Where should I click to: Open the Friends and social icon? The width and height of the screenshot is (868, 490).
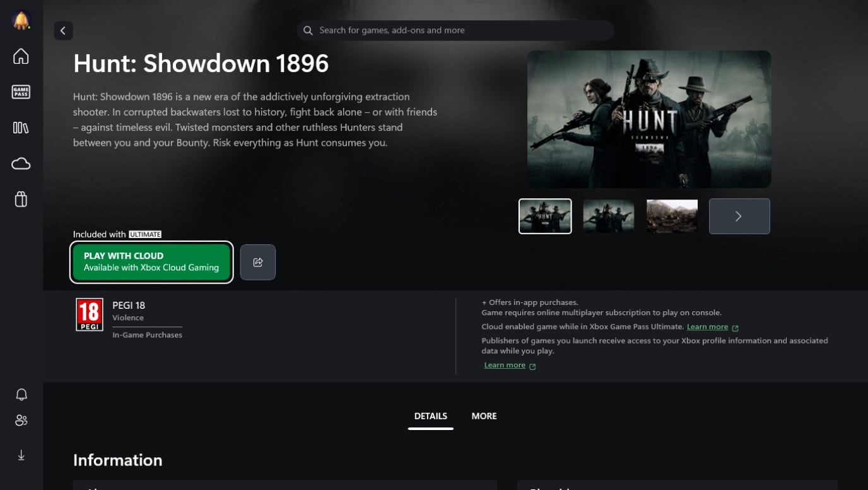coord(21,420)
